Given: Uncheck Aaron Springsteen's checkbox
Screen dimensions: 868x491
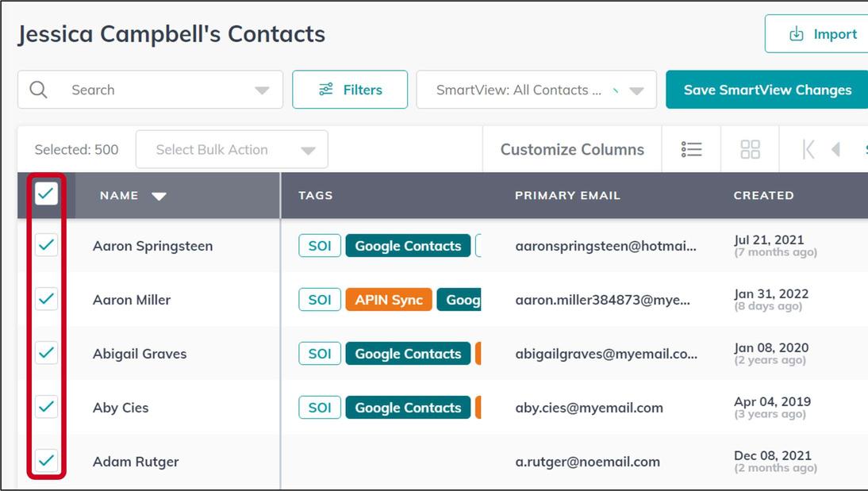Looking at the screenshot, I should click(46, 245).
